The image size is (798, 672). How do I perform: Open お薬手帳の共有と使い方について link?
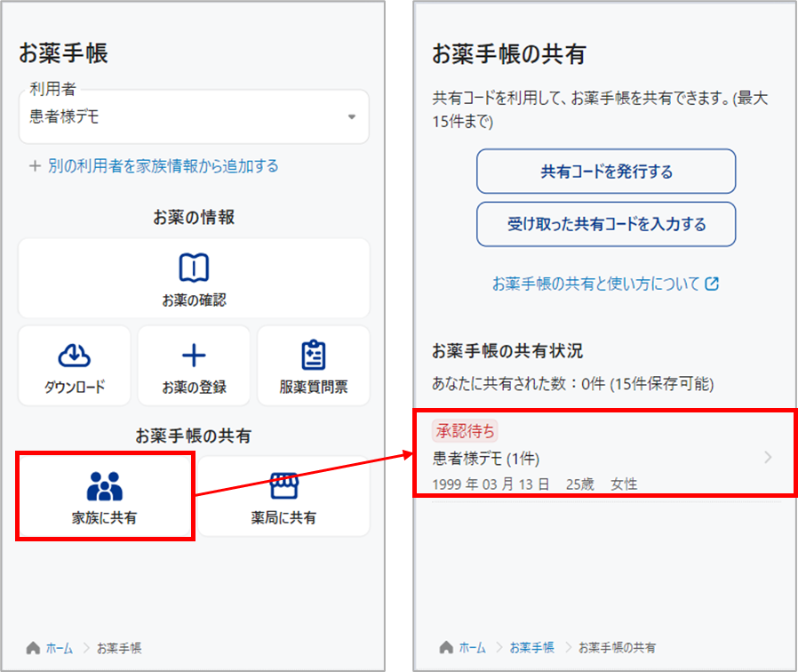596,284
